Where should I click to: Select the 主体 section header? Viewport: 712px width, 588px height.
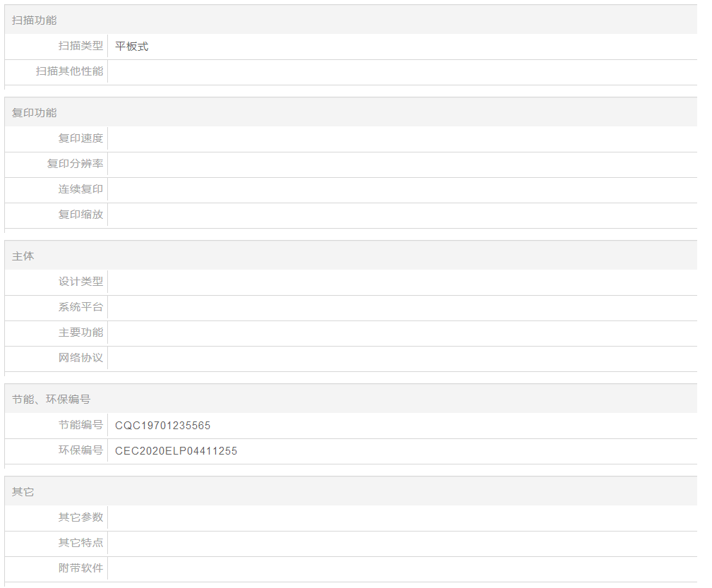[23, 256]
